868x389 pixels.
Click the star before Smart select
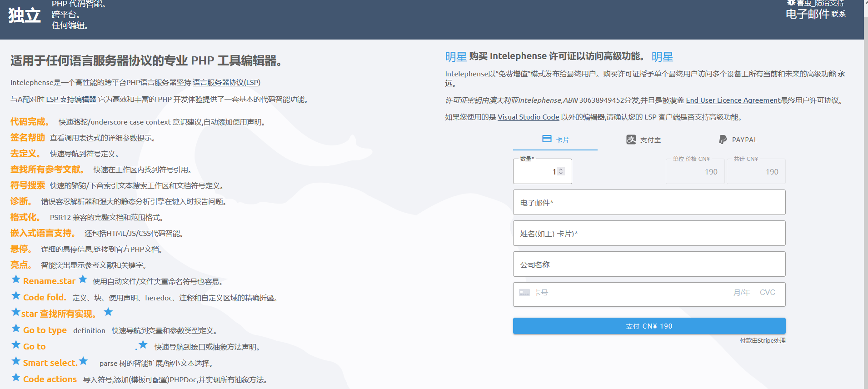click(16, 361)
